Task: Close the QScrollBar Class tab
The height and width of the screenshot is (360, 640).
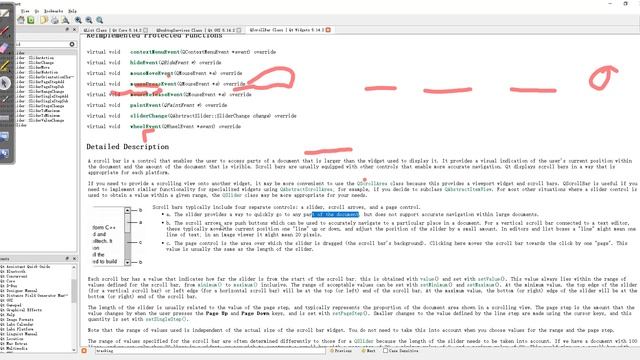Action: [328, 30]
